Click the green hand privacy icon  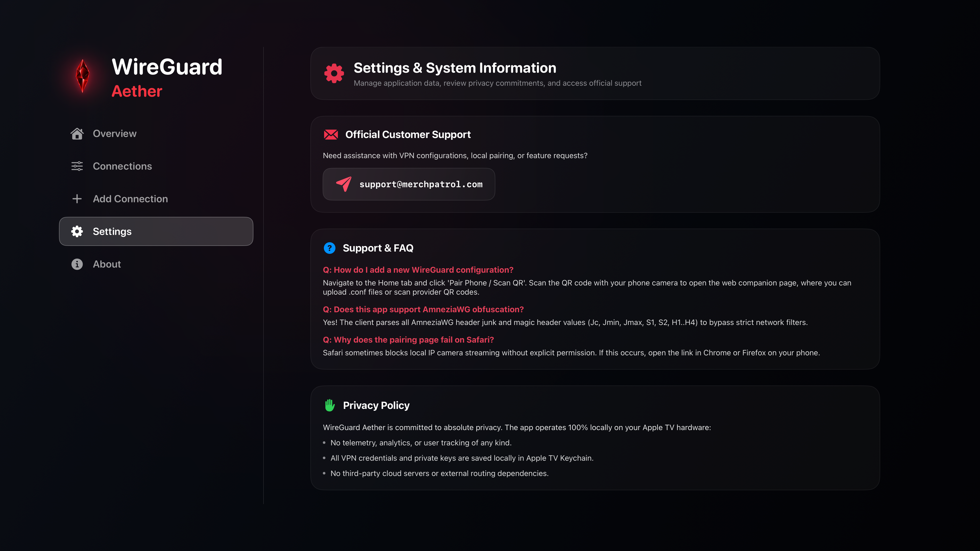tap(329, 405)
